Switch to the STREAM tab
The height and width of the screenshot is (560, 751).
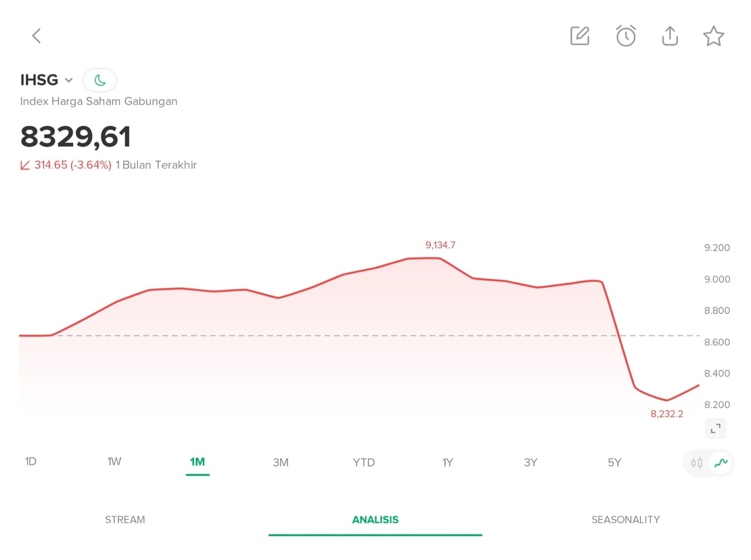[x=125, y=519]
